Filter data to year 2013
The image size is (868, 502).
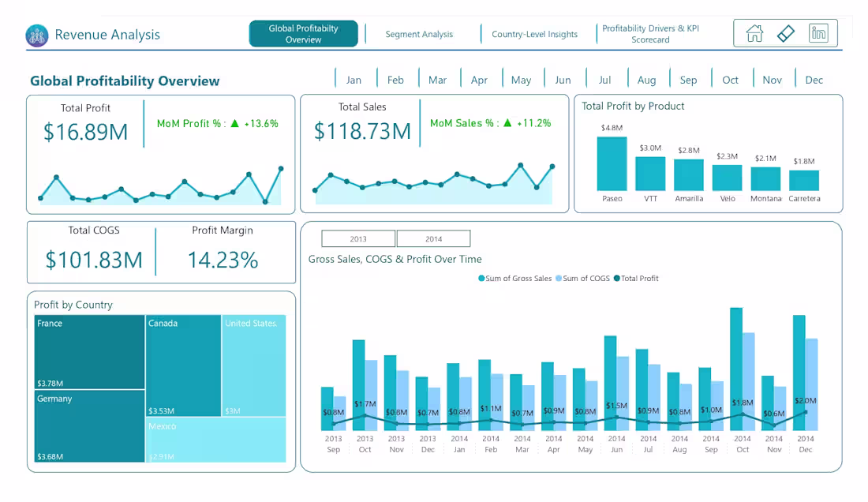[x=358, y=238]
